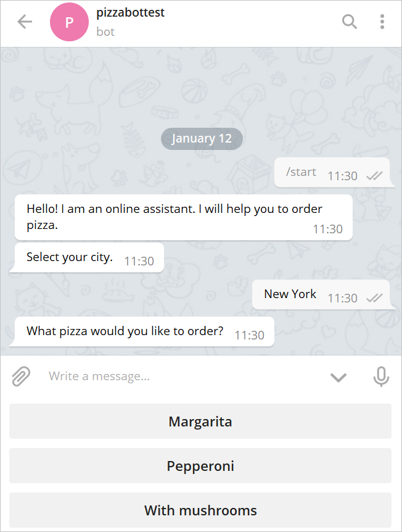Choose the Pepperoni pizza option
402x532 pixels.
[x=200, y=466]
